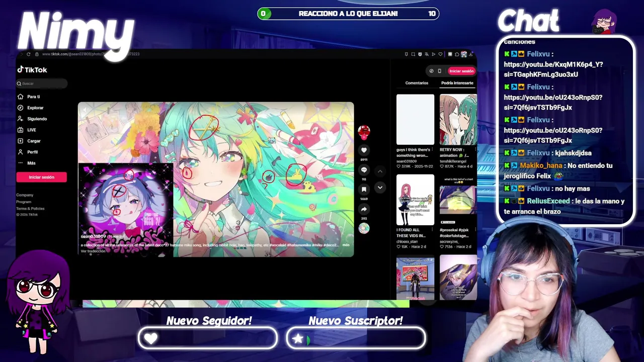Open Terms & Policies footer link
The image size is (644, 362).
30,208
